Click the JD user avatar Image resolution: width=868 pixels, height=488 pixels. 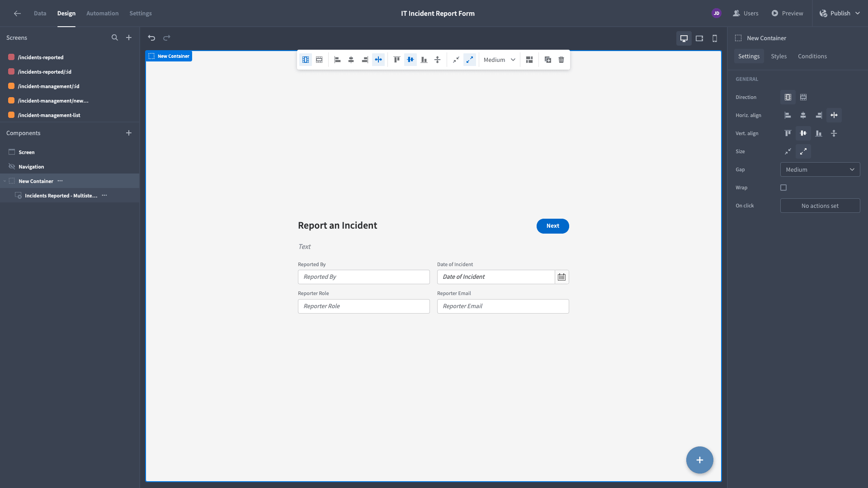(x=717, y=14)
